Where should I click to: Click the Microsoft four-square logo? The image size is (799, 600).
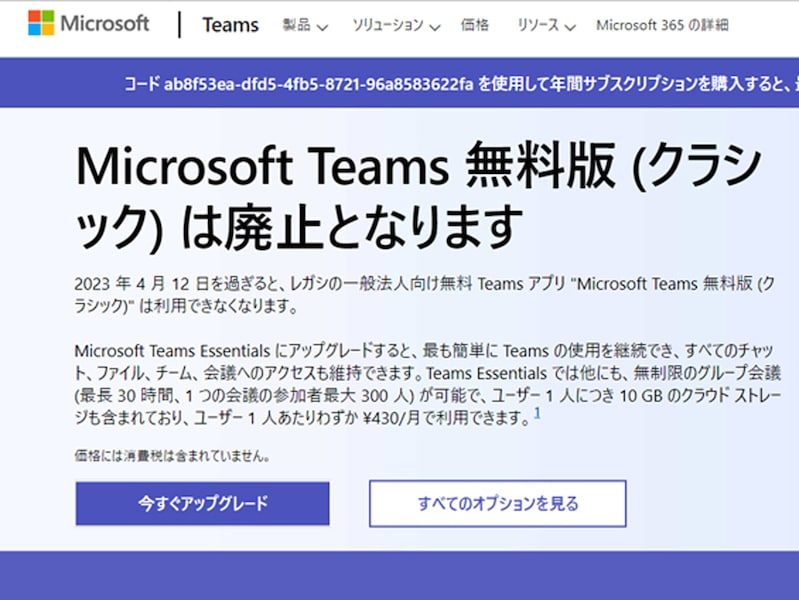pyautogui.click(x=41, y=23)
